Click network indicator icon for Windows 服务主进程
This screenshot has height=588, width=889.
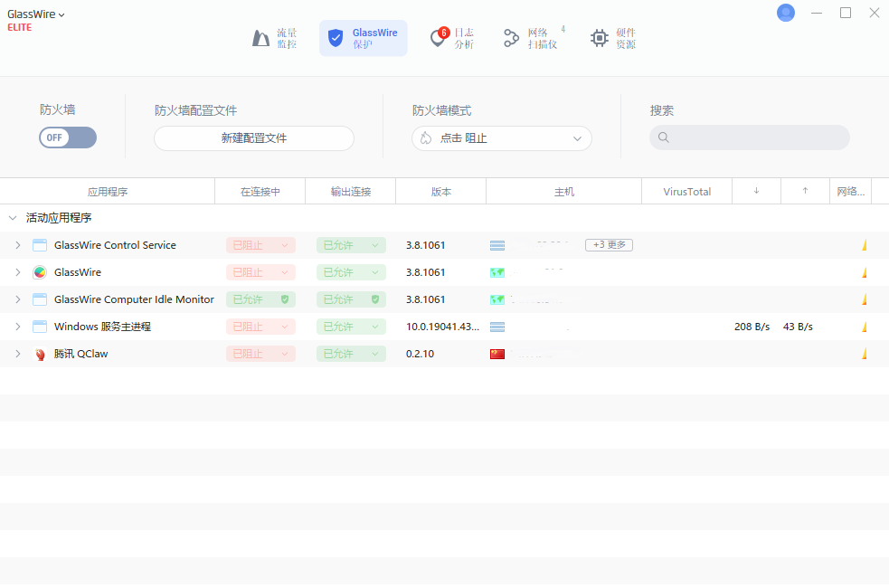coord(865,327)
